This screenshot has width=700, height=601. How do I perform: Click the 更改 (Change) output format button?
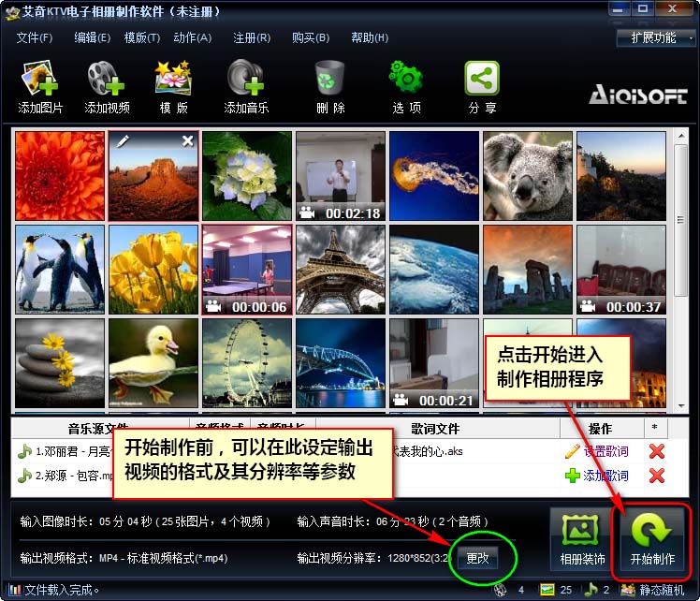click(x=477, y=558)
